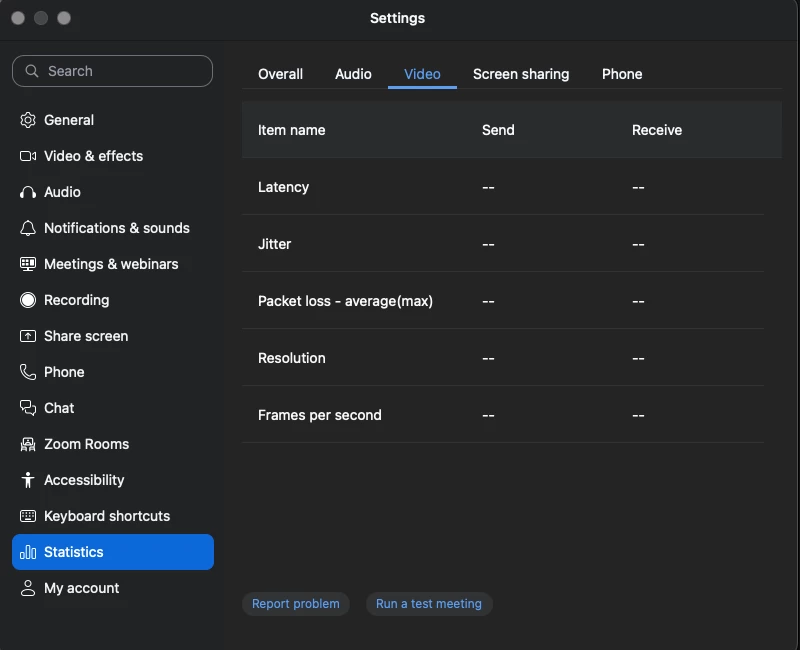Click the My account person icon
Viewport: 800px width, 650px height.
[28, 588]
